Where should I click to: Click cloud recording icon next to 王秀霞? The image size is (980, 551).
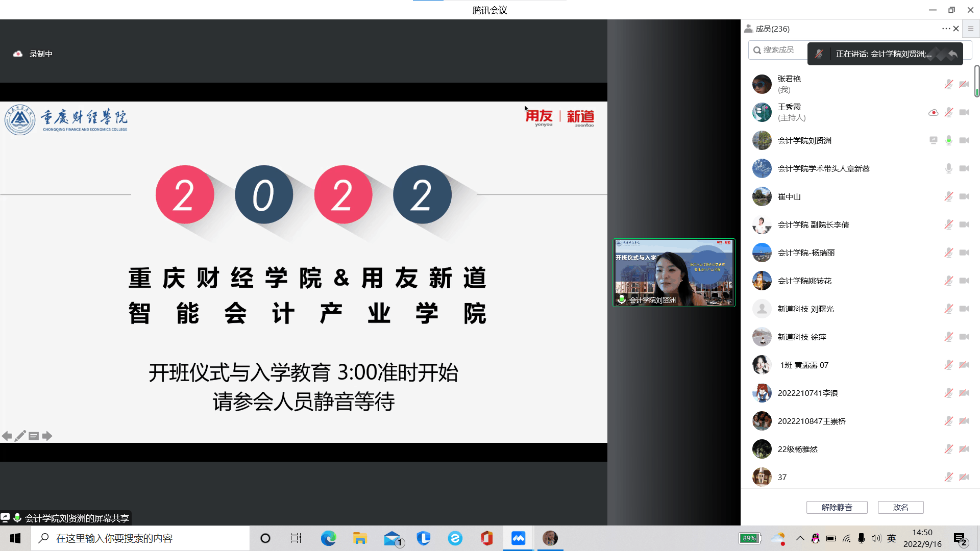tap(933, 112)
